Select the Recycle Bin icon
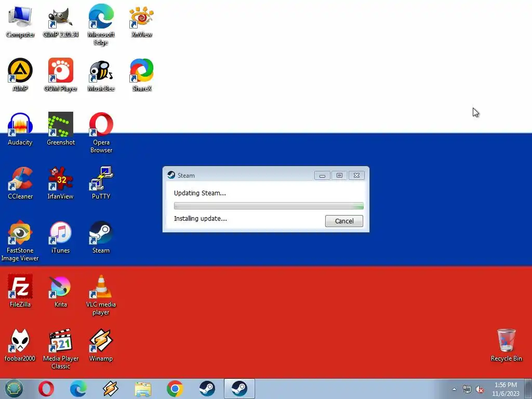Image resolution: width=532 pixels, height=399 pixels. click(x=506, y=345)
